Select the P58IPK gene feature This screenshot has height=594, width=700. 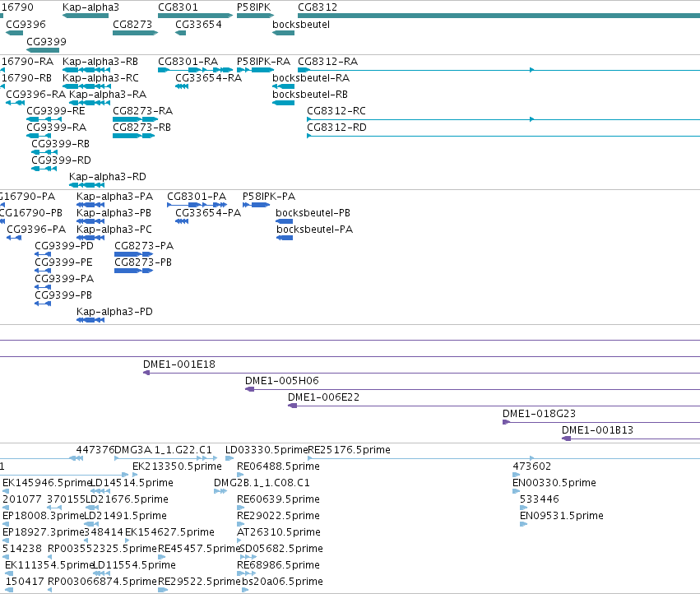(x=255, y=16)
